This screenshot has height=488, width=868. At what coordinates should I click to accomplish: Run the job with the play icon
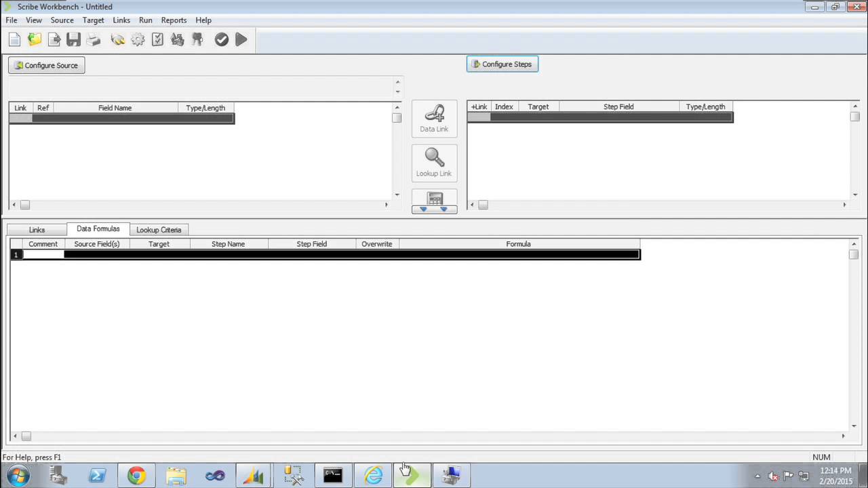tap(241, 40)
